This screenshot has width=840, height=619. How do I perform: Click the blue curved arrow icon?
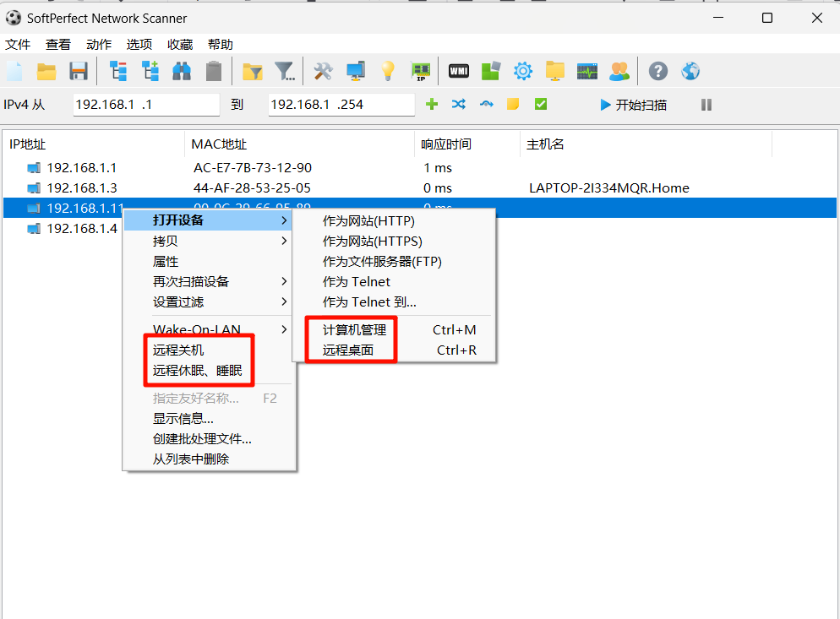click(487, 104)
